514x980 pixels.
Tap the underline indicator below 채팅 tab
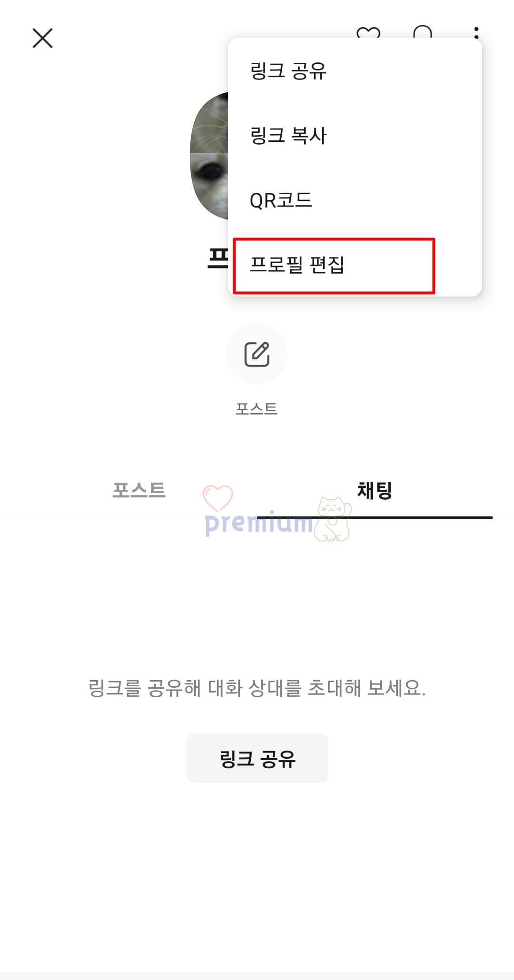pos(375,517)
